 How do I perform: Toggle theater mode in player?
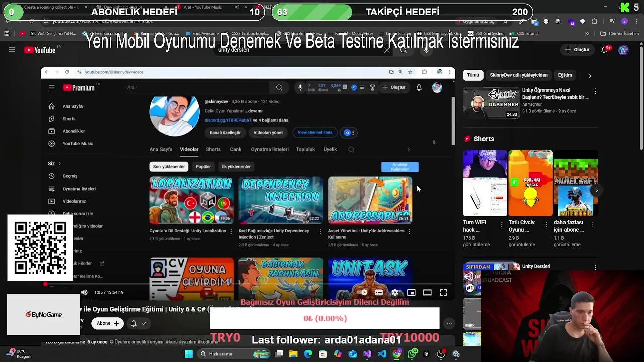pos(427,292)
